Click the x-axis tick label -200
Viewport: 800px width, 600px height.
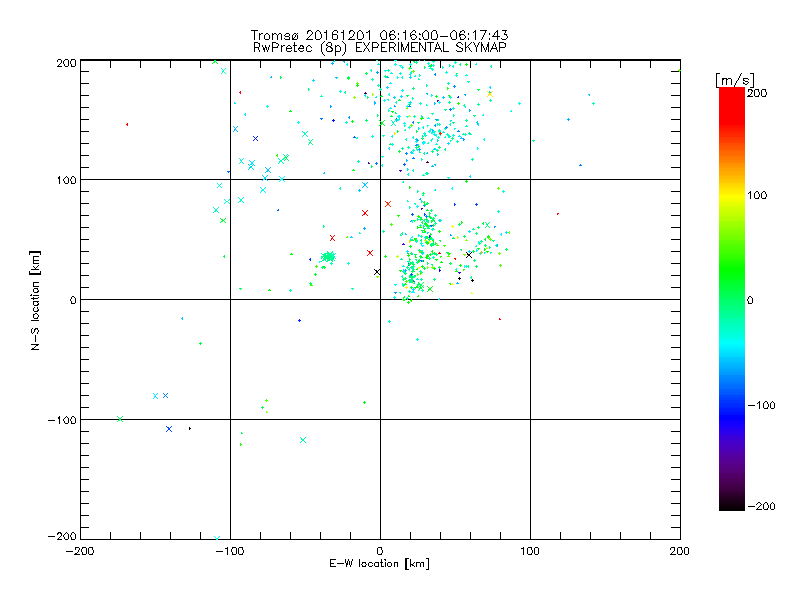80,551
